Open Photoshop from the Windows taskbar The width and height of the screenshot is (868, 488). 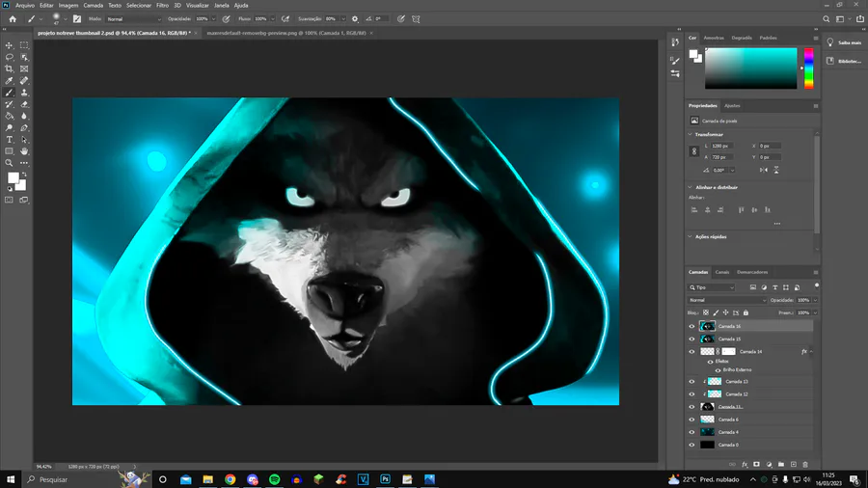pos(385,479)
